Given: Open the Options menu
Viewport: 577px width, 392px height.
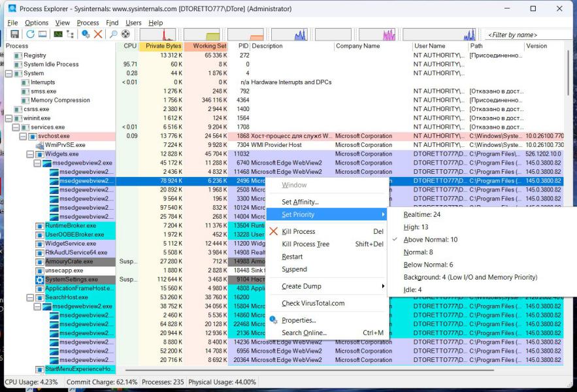Looking at the screenshot, I should 37,23.
